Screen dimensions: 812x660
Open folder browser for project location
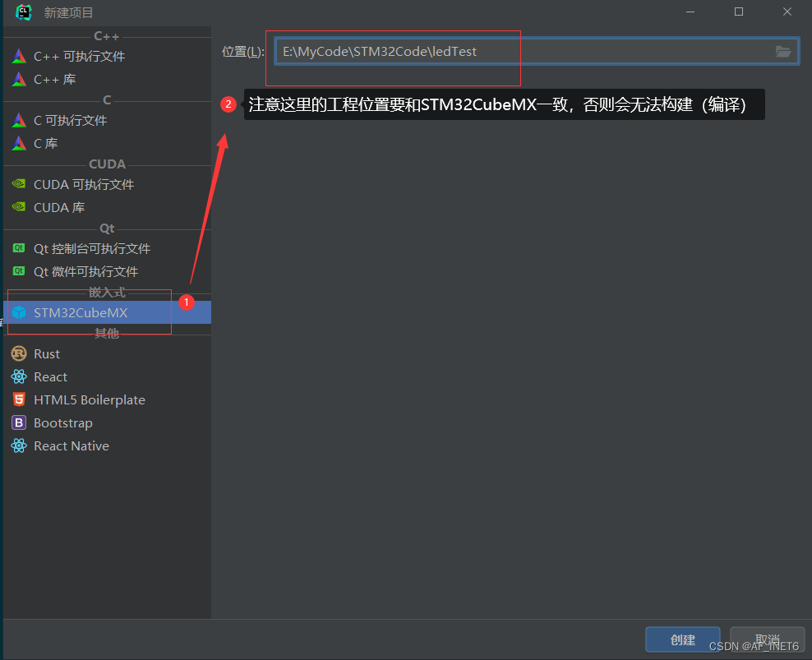(x=783, y=51)
